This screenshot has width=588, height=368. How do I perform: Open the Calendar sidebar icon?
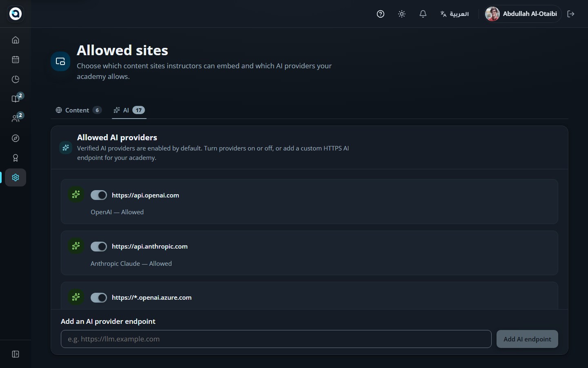pos(16,60)
